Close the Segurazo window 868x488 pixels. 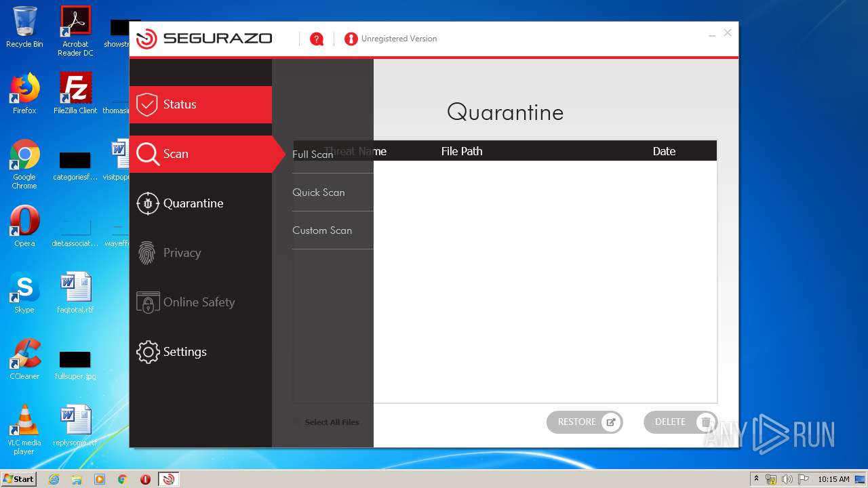pos(728,33)
